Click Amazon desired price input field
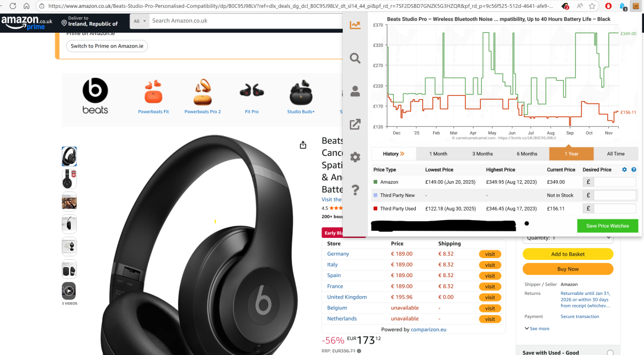Image resolution: width=644 pixels, height=355 pixels. [x=615, y=182]
